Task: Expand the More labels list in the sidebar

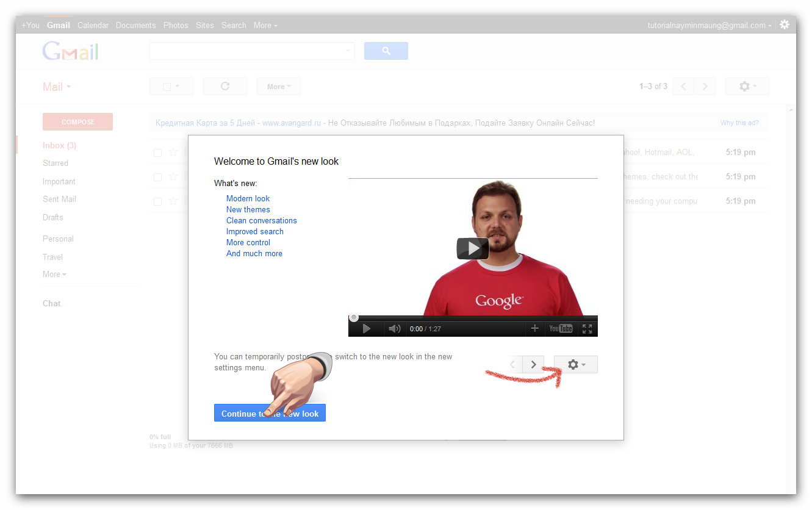Action: coord(54,274)
